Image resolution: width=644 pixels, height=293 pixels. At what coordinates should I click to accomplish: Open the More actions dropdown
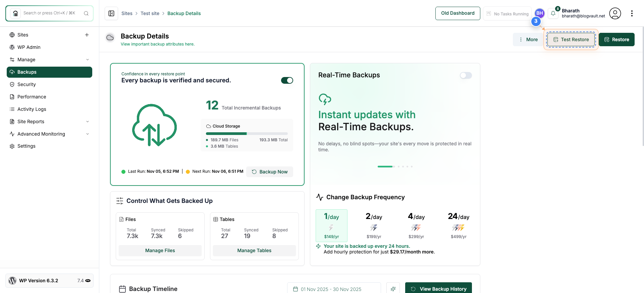(x=528, y=40)
